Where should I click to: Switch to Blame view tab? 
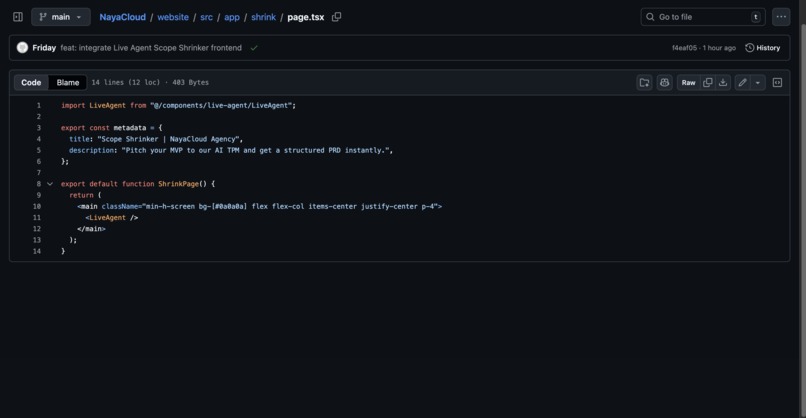point(68,82)
